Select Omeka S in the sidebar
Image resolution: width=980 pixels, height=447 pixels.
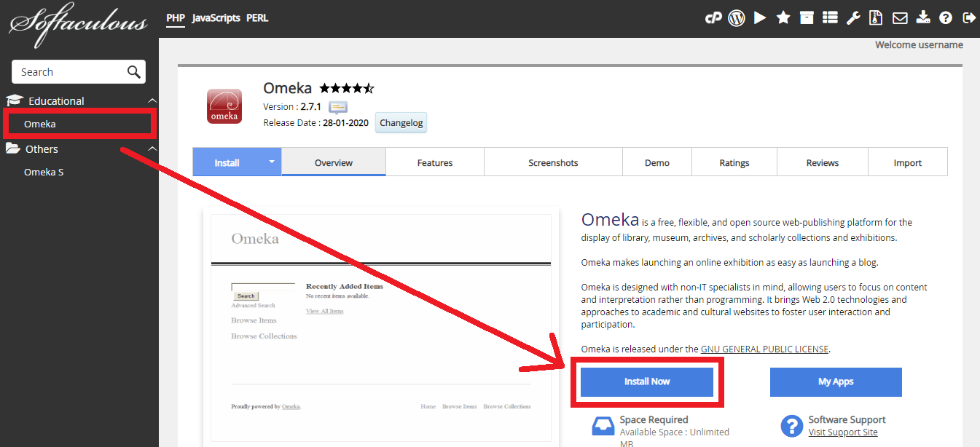(44, 173)
